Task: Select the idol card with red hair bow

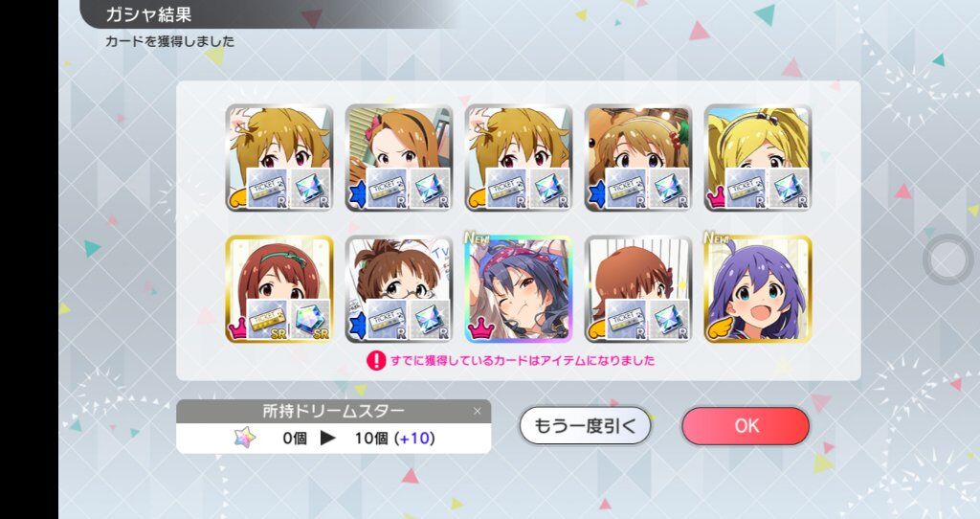Action: tap(399, 158)
